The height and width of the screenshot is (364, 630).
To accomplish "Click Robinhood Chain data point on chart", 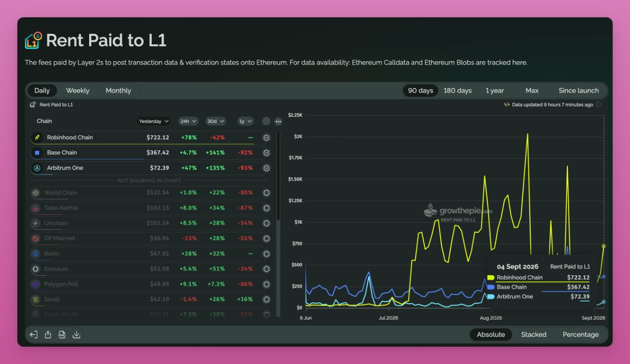I will coord(604,246).
